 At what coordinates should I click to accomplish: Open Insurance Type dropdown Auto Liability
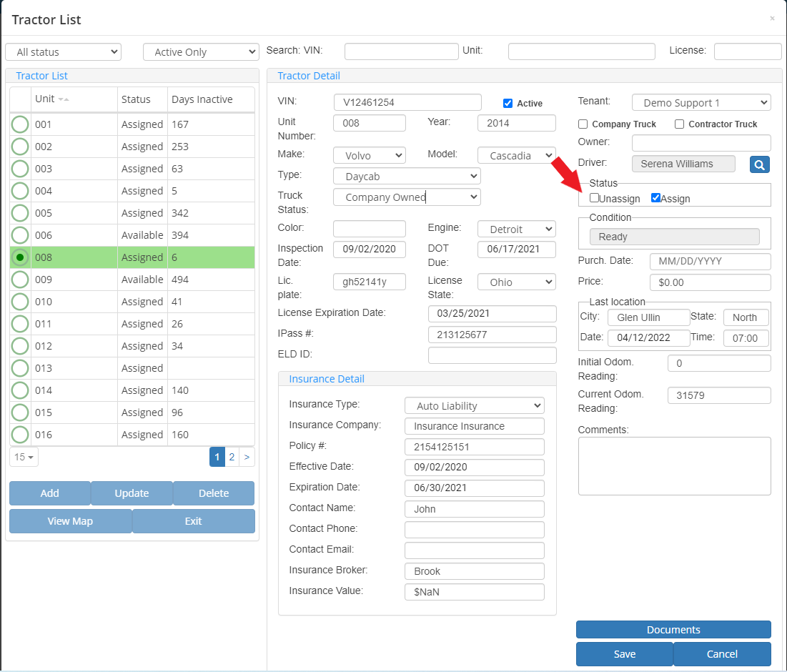475,405
